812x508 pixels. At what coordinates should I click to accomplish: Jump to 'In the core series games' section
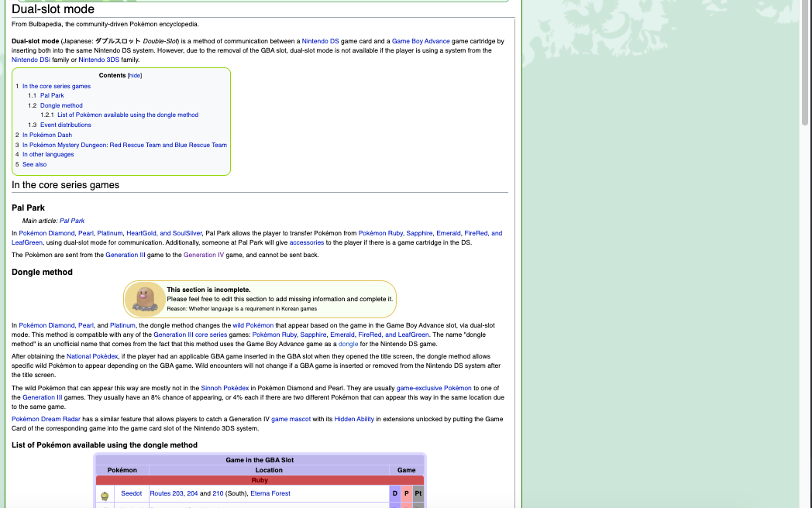[56, 86]
